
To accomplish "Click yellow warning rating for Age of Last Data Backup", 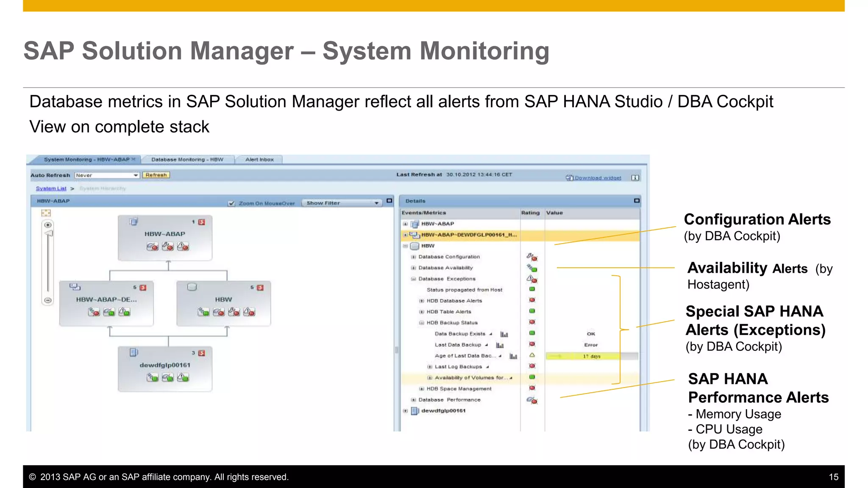I will tap(532, 355).
